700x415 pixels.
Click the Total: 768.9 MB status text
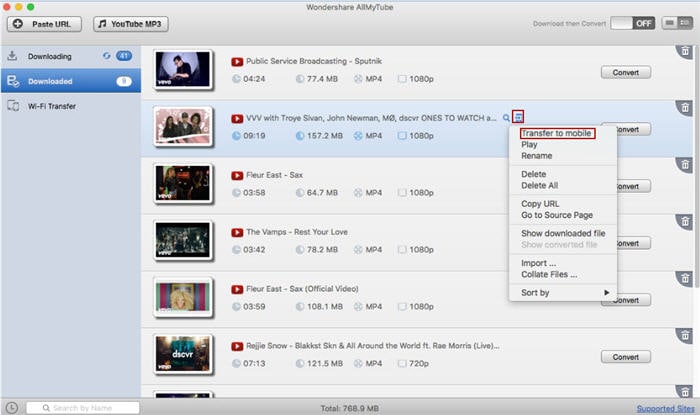click(x=349, y=408)
